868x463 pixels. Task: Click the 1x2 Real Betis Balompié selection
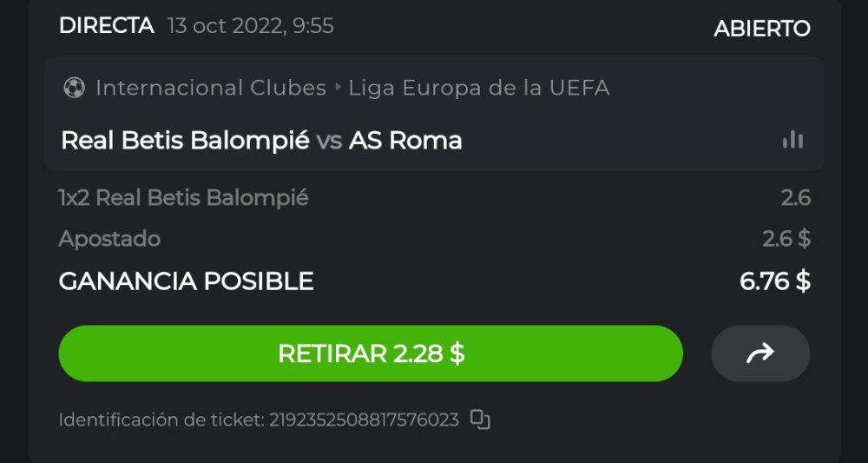[x=183, y=198]
